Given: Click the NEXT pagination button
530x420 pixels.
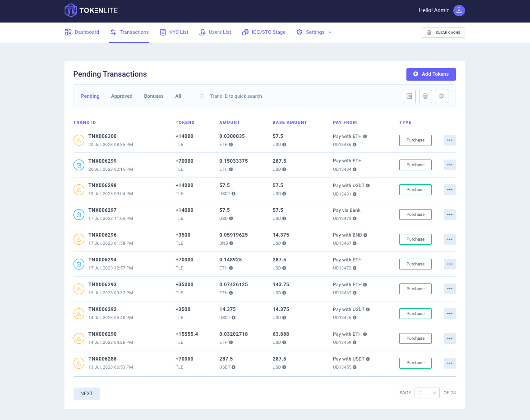Looking at the screenshot, I should (x=87, y=394).
